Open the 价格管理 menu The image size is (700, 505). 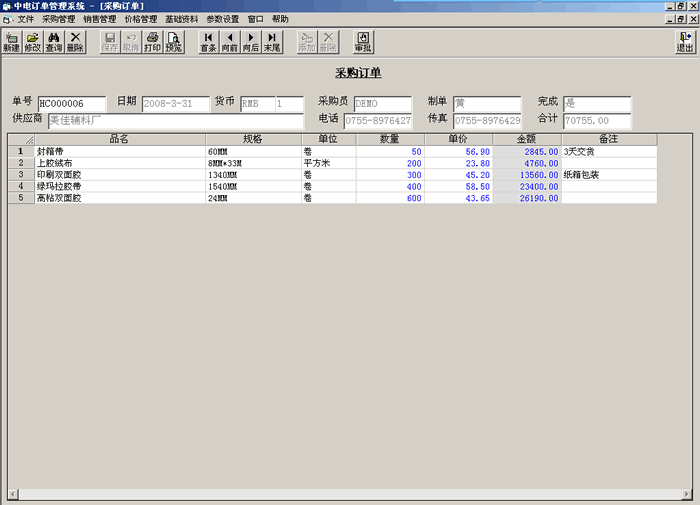coord(141,19)
